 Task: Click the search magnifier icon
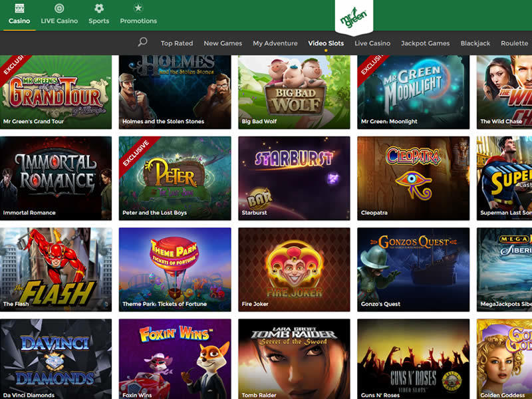(x=142, y=42)
